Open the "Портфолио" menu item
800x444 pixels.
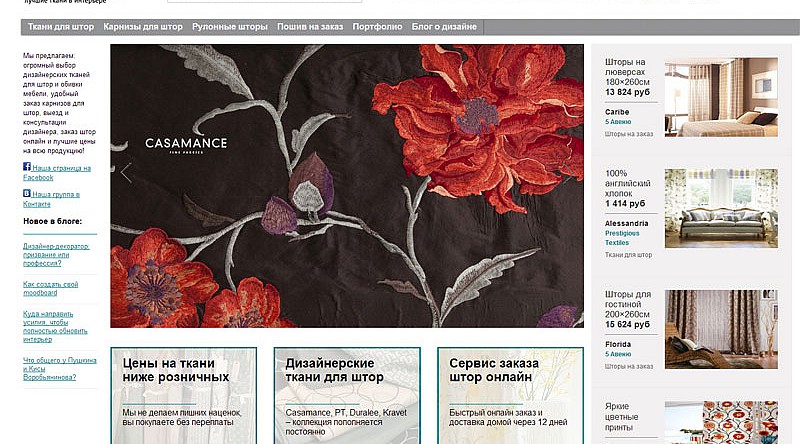click(378, 27)
